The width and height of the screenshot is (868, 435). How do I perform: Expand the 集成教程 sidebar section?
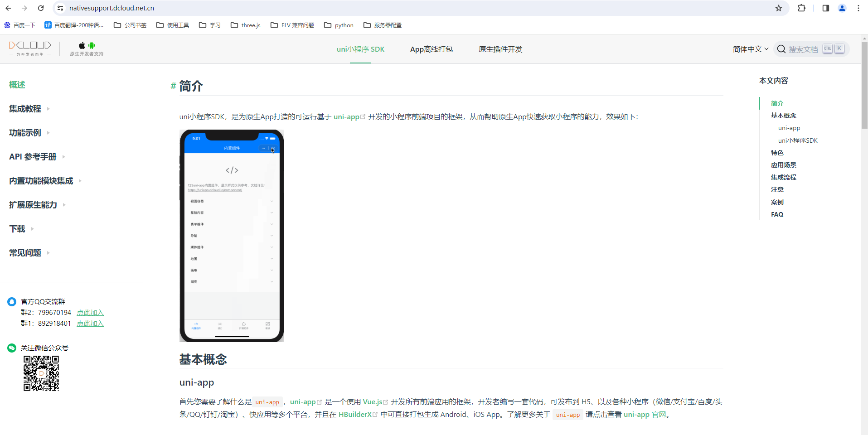click(x=29, y=109)
